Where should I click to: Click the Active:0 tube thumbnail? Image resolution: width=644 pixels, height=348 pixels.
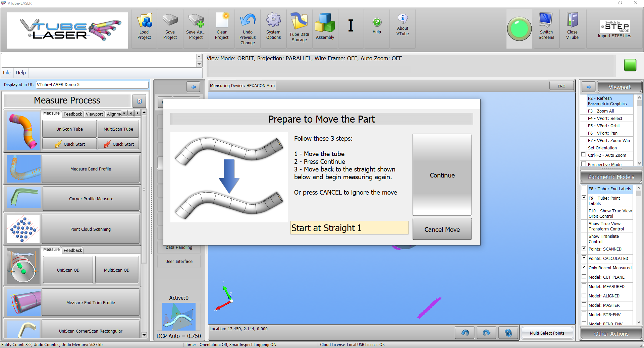click(179, 317)
